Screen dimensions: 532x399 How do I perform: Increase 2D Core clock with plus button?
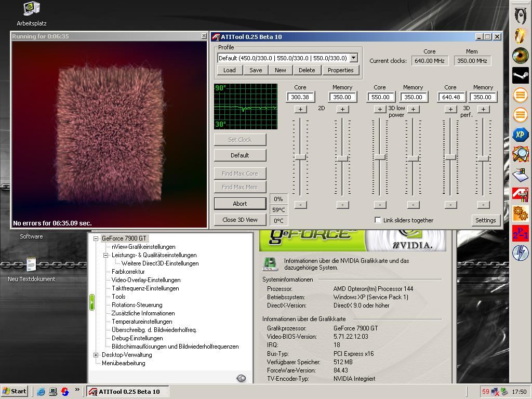tap(300, 109)
